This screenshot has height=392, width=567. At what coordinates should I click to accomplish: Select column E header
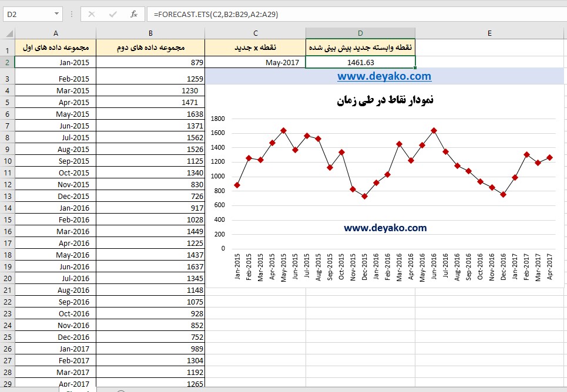click(x=489, y=33)
